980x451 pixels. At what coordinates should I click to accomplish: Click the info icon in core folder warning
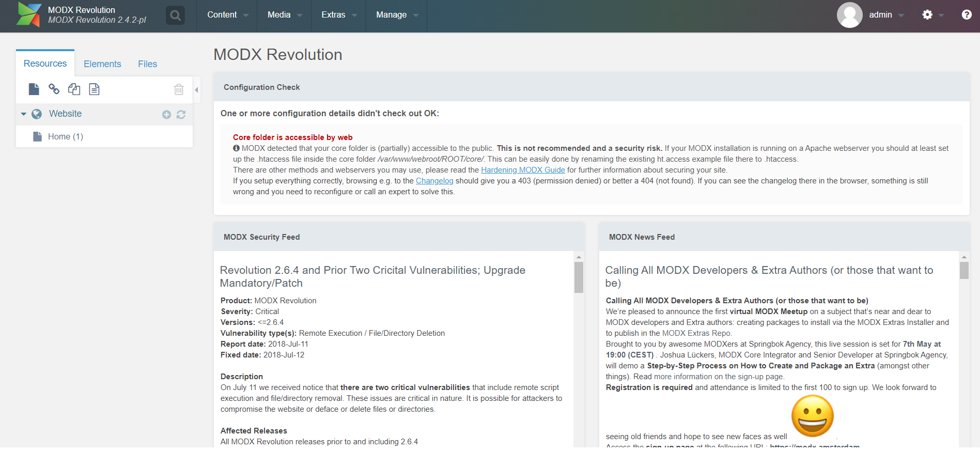point(236,148)
